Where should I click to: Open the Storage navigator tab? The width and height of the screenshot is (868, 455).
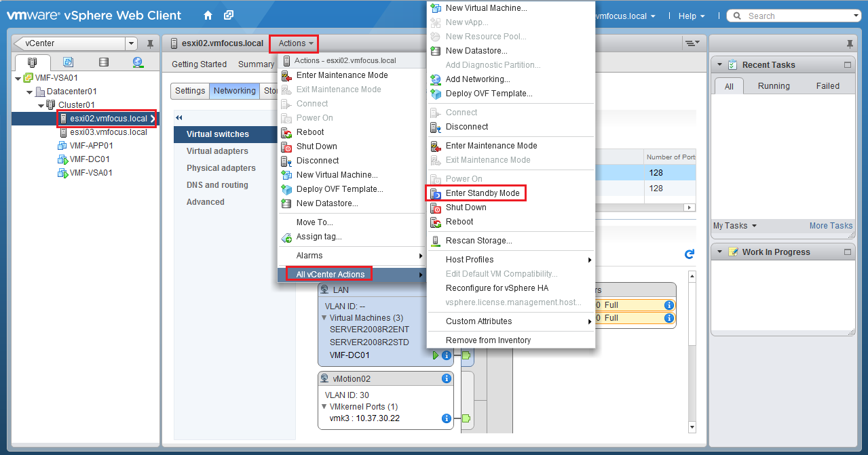[x=103, y=62]
